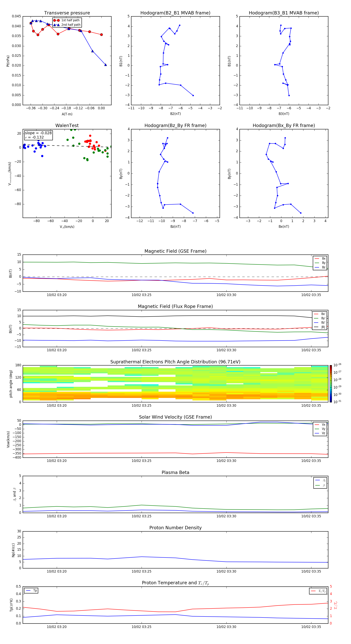
Task: Click the "Hodogram(Bz_By FR frame)" title
Action: point(175,125)
